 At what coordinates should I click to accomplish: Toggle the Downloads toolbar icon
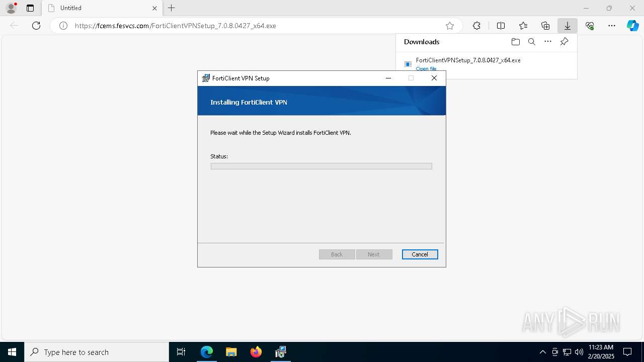coord(568,26)
